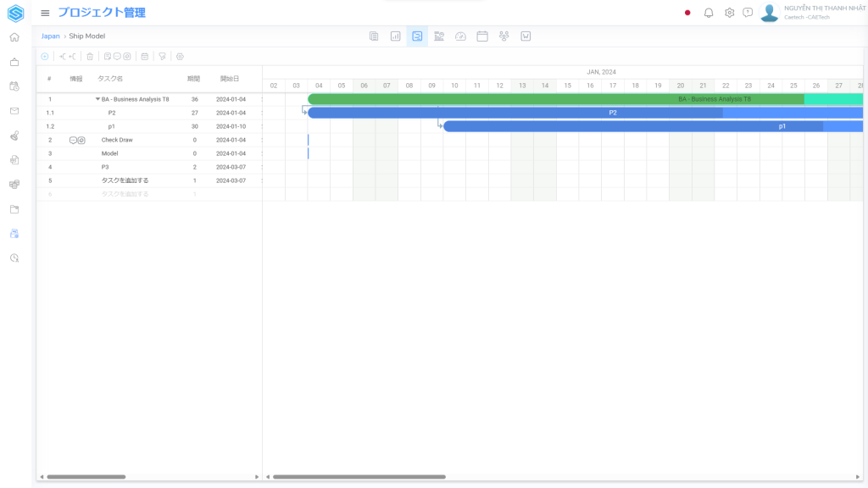Open Gantt settings gear in toolbar
Viewport: 868px width, 488px height.
pyautogui.click(x=180, y=57)
